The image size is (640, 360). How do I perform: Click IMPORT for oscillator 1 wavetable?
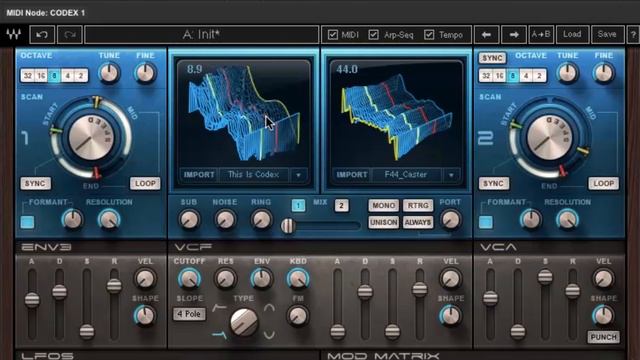[x=199, y=175]
